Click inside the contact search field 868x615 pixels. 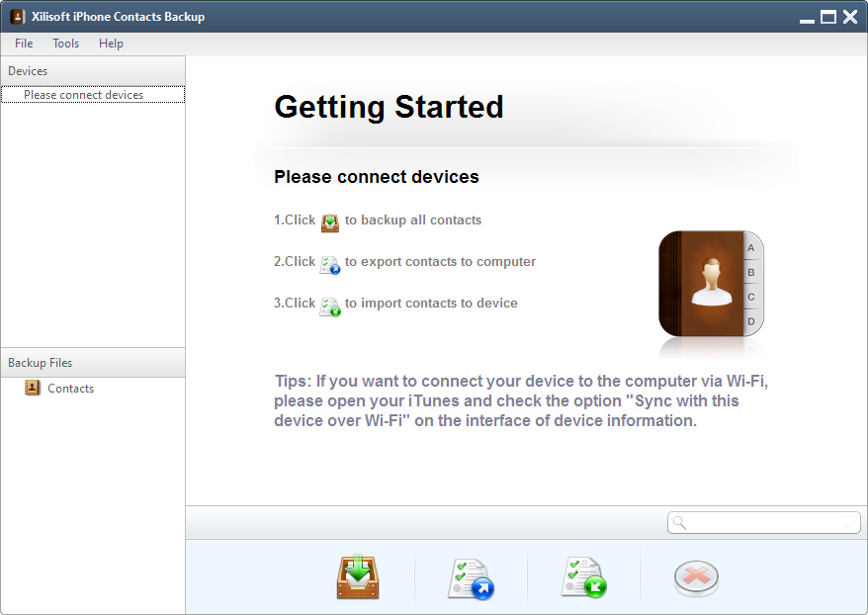pos(764,523)
